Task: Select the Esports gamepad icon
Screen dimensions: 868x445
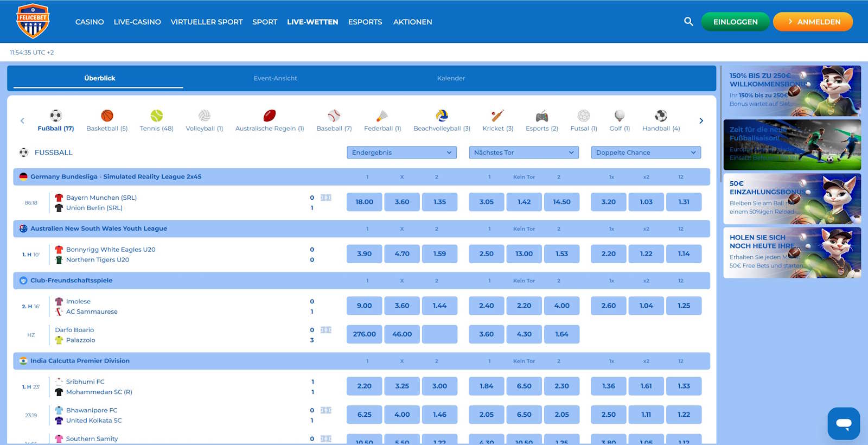Action: click(x=541, y=116)
